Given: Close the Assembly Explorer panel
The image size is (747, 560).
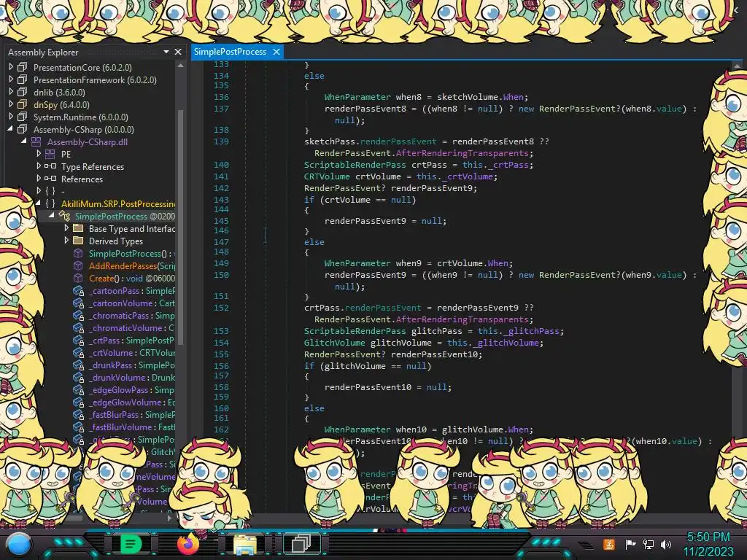Looking at the screenshot, I should (x=178, y=52).
